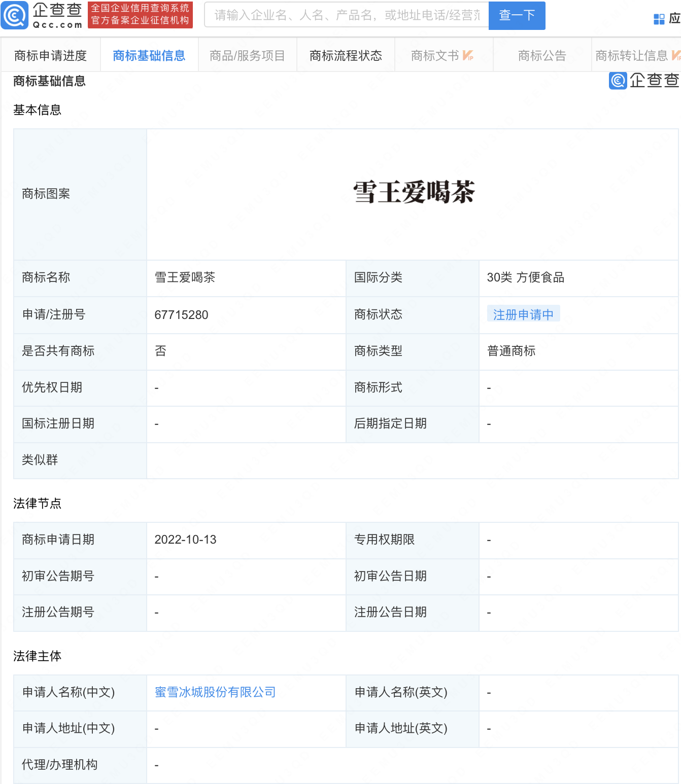
Task: Click the 商标申请日期 label
Action: 58,539
